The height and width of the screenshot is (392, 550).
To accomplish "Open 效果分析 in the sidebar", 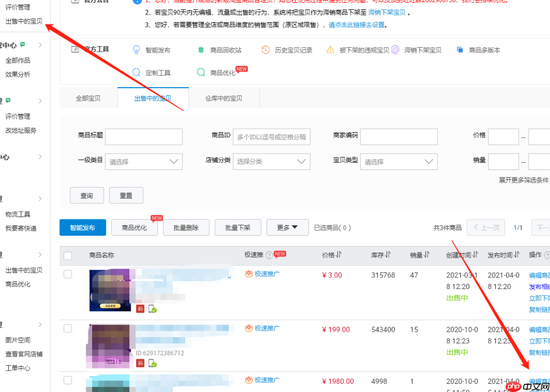I will 18,75.
